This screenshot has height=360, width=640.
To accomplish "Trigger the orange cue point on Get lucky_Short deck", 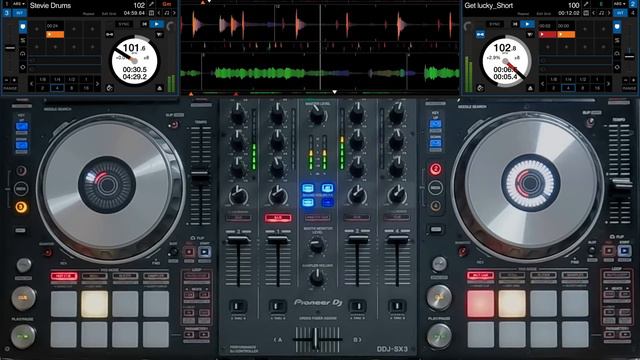I will click(566, 34).
